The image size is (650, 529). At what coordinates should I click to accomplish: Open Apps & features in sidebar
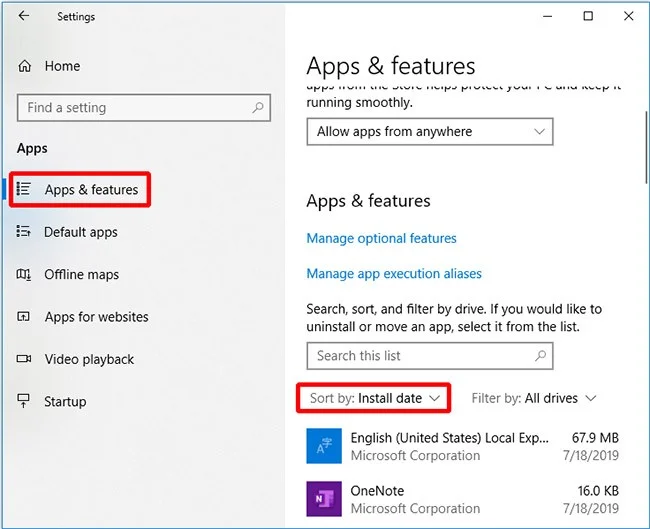[x=91, y=190]
